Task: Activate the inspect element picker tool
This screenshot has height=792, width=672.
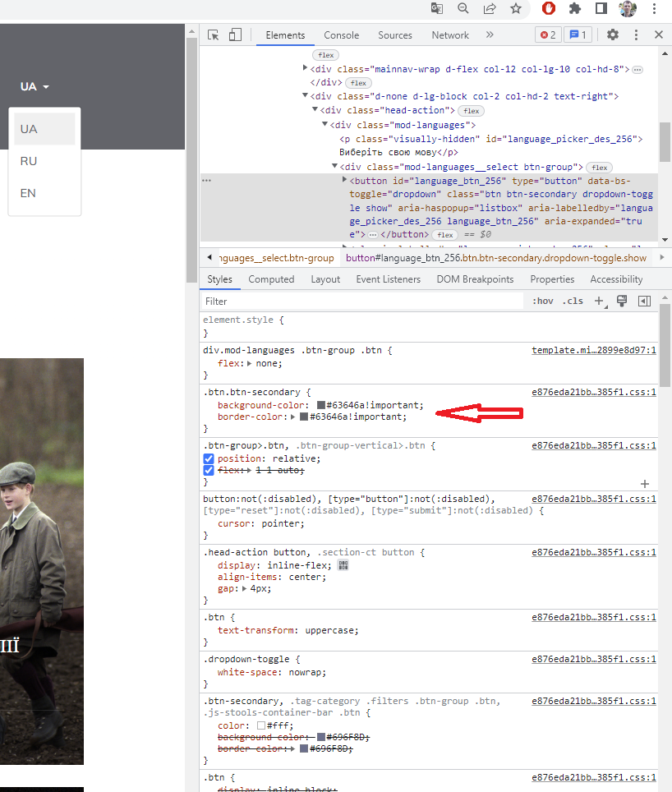Action: click(214, 35)
